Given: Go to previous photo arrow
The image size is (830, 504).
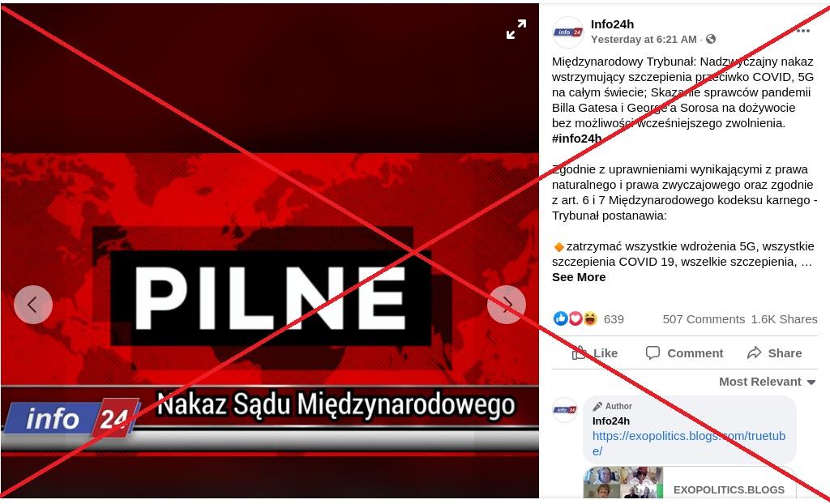Looking at the screenshot, I should point(32,305).
